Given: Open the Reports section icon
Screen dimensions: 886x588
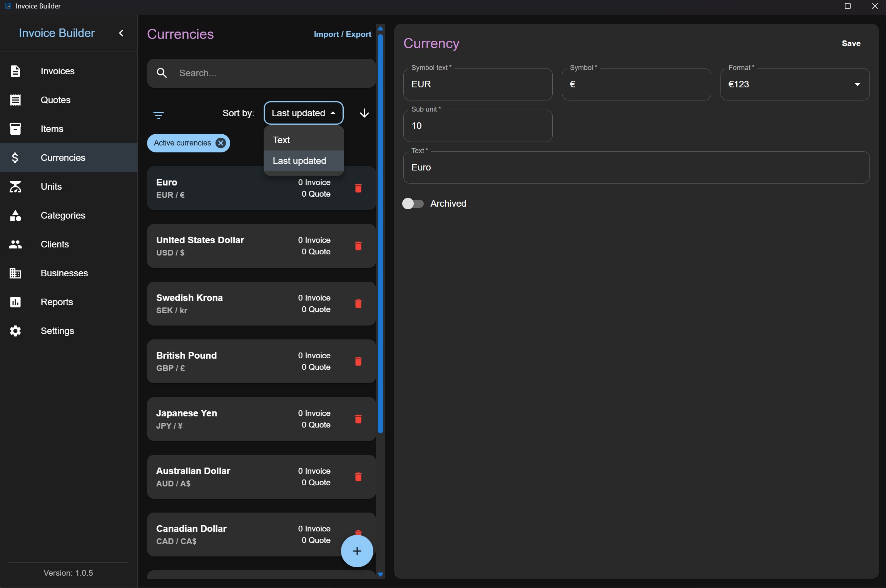Looking at the screenshot, I should pos(15,302).
